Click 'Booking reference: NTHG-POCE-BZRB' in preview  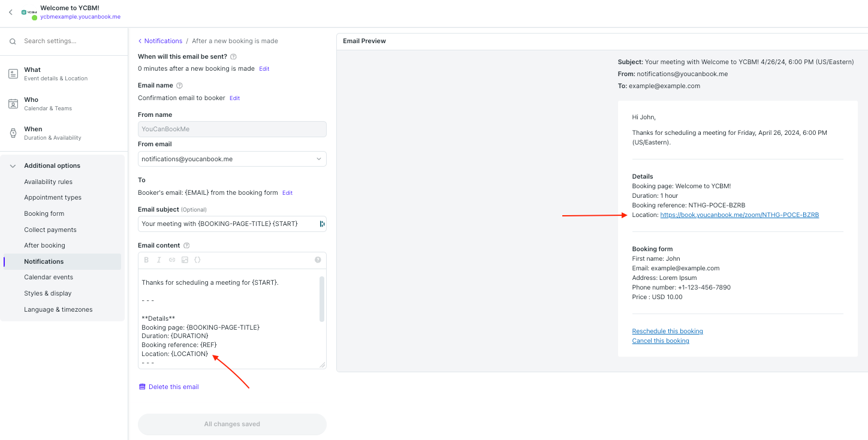(x=689, y=205)
